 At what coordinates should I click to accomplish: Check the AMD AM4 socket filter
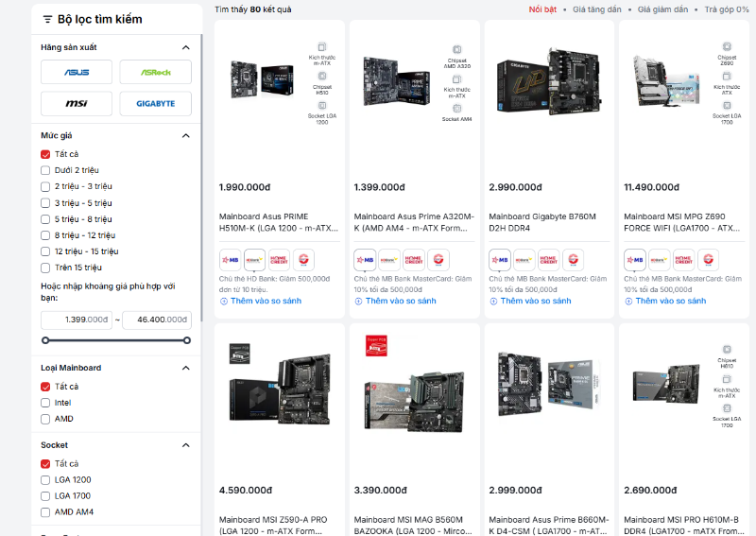[x=45, y=512]
